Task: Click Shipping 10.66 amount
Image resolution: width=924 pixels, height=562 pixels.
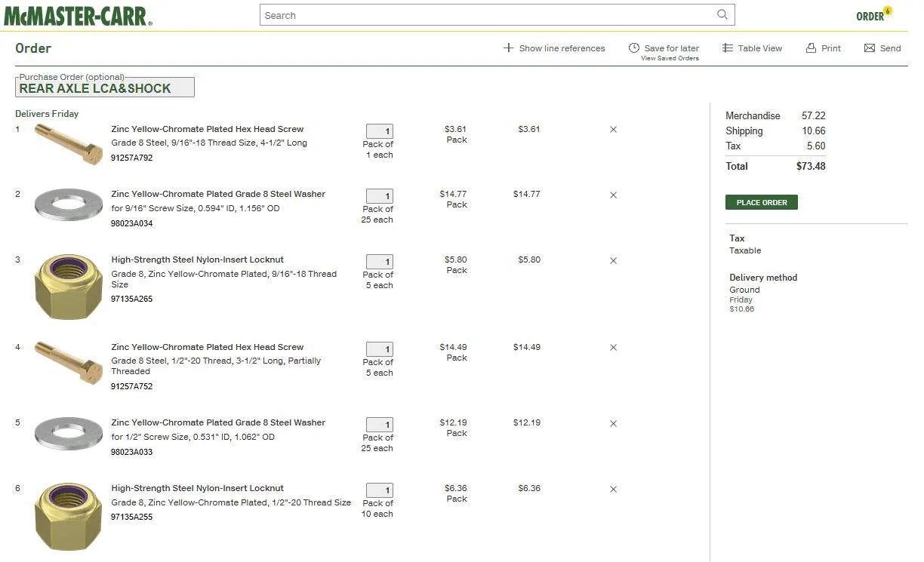Action: 813,131
